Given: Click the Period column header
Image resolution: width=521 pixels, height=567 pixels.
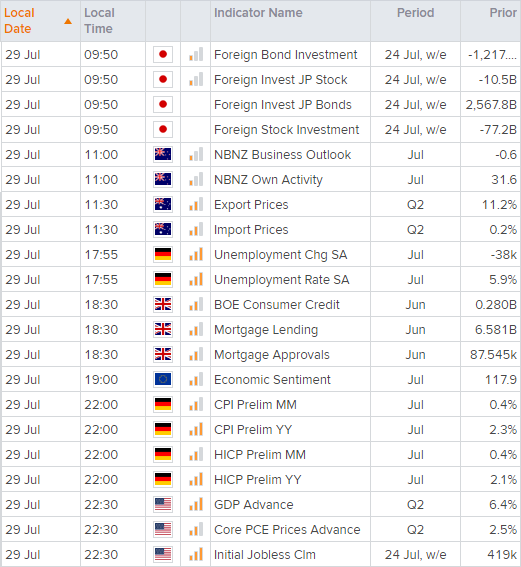Looking at the screenshot, I should pos(415,13).
